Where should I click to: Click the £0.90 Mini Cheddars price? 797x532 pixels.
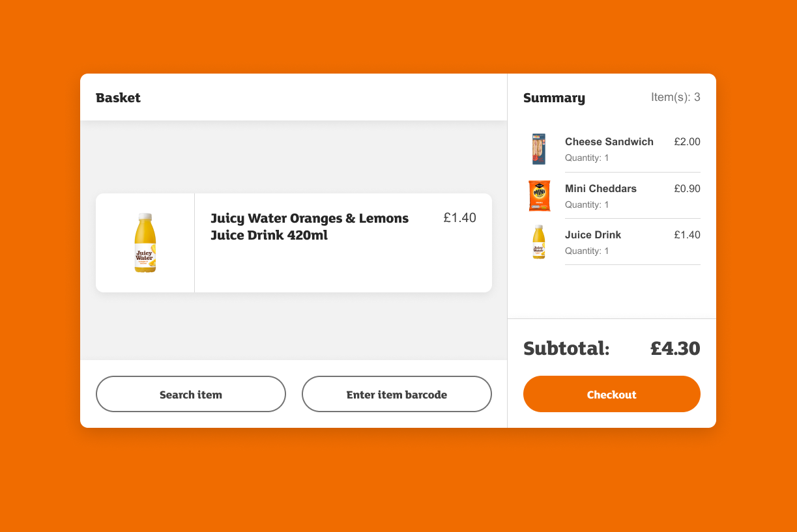[x=688, y=189]
